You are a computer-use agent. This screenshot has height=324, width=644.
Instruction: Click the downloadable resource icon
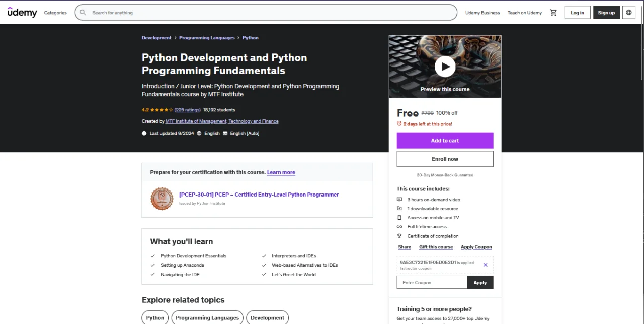click(399, 209)
